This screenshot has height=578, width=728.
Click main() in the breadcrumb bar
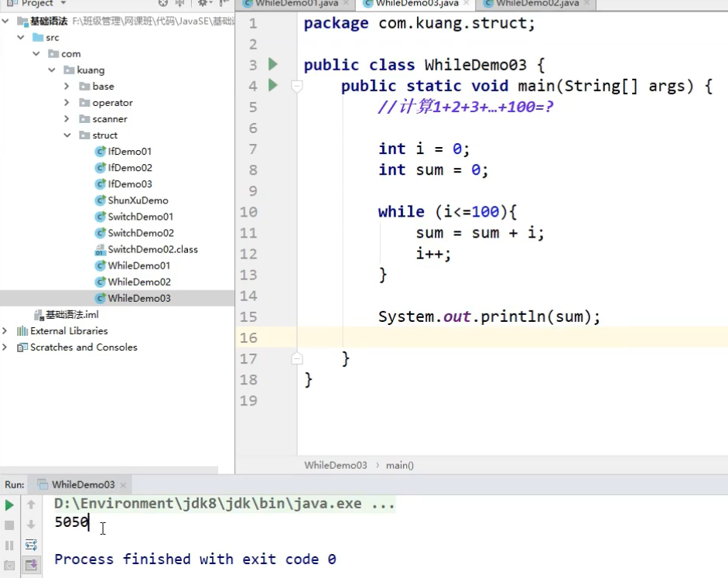point(400,465)
